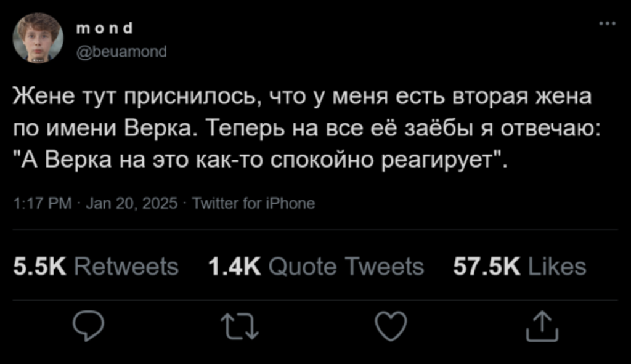Click the 57.5K likes count number
This screenshot has width=631, height=364.
tap(487, 267)
